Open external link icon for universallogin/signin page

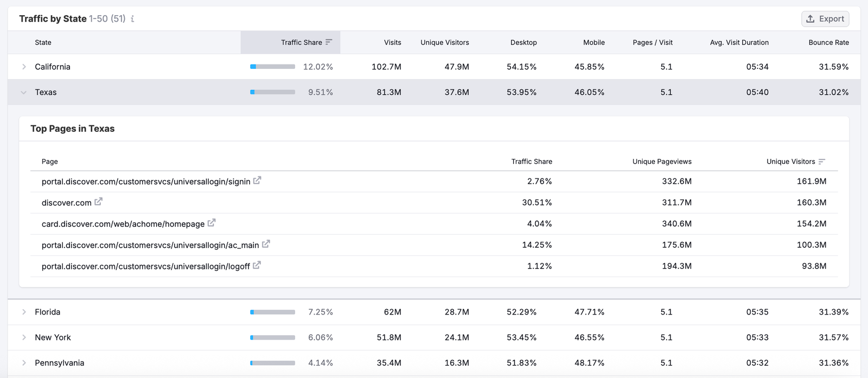pos(257,181)
